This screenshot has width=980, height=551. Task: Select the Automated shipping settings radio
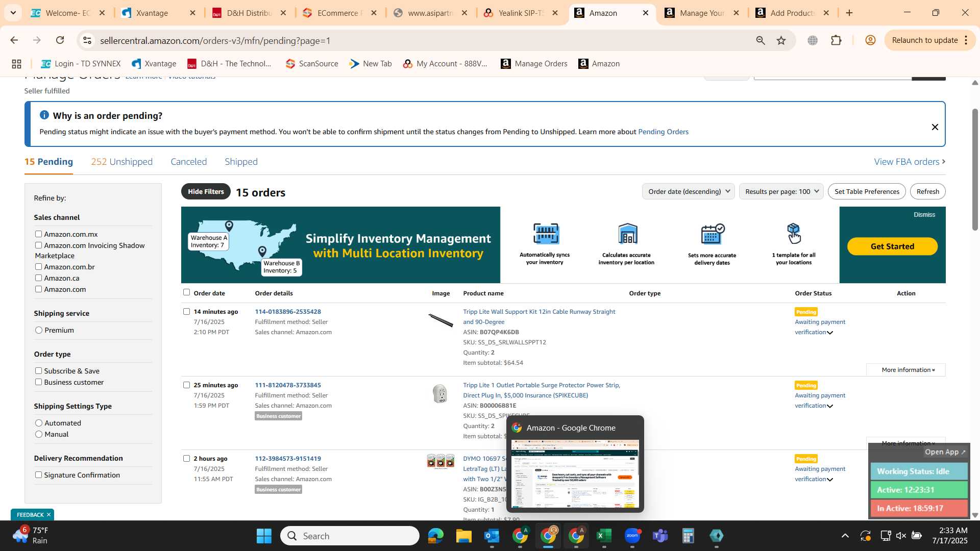click(x=39, y=423)
